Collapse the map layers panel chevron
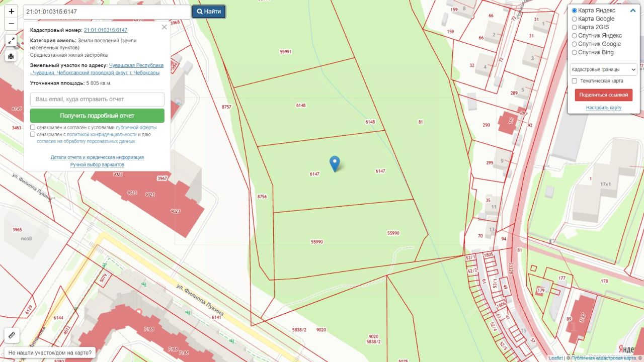644x362 pixels. 633,11
